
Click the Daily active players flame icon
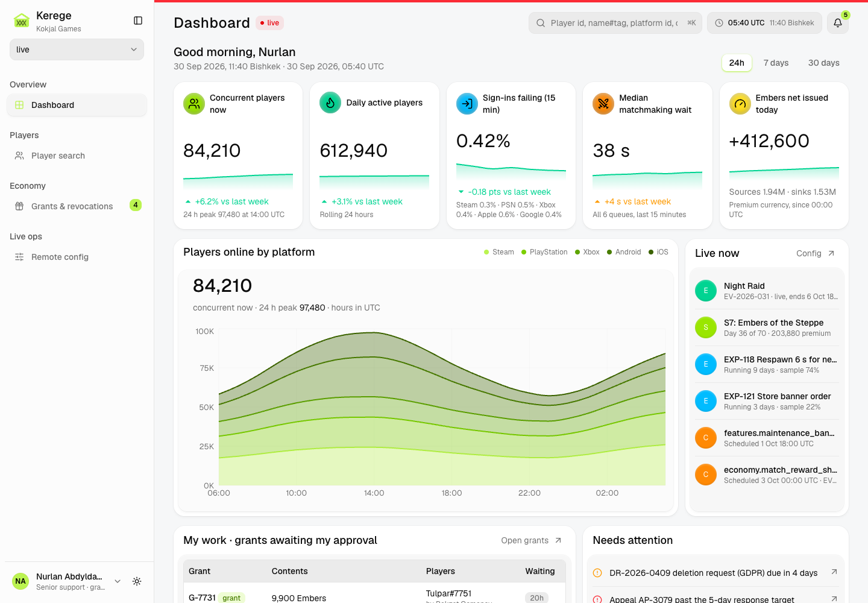(330, 103)
